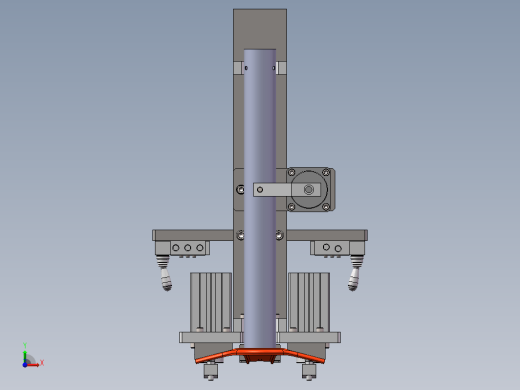The image size is (520, 390).
Task: Click the lever arm's hub on the motor shaft
Action: (x=309, y=190)
